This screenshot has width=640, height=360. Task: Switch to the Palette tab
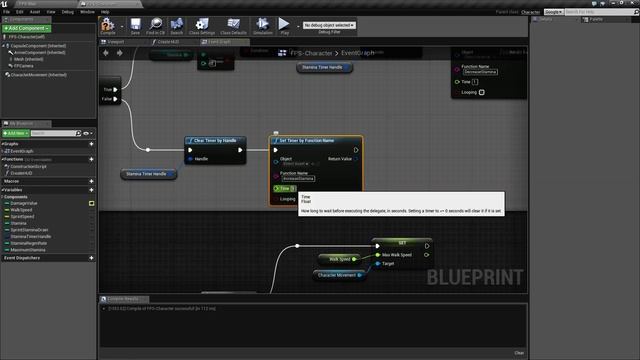pos(596,19)
